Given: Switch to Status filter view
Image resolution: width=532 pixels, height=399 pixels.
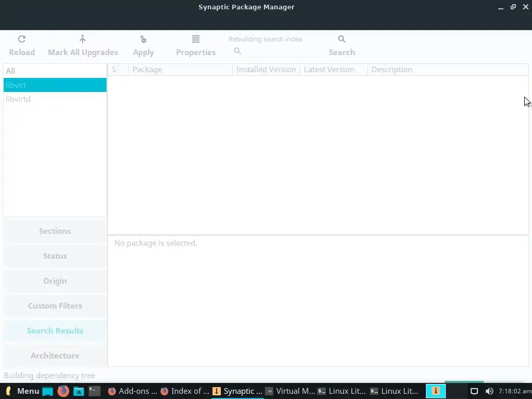Looking at the screenshot, I should (55, 256).
